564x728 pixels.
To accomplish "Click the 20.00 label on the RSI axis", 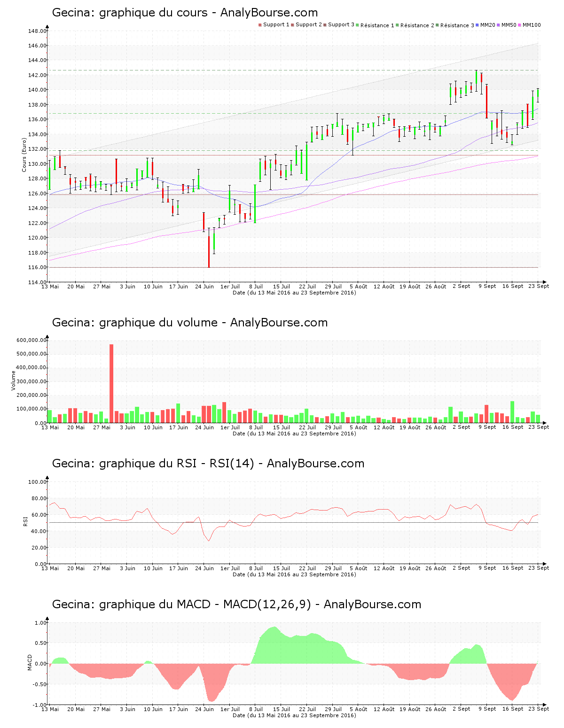I will (39, 548).
